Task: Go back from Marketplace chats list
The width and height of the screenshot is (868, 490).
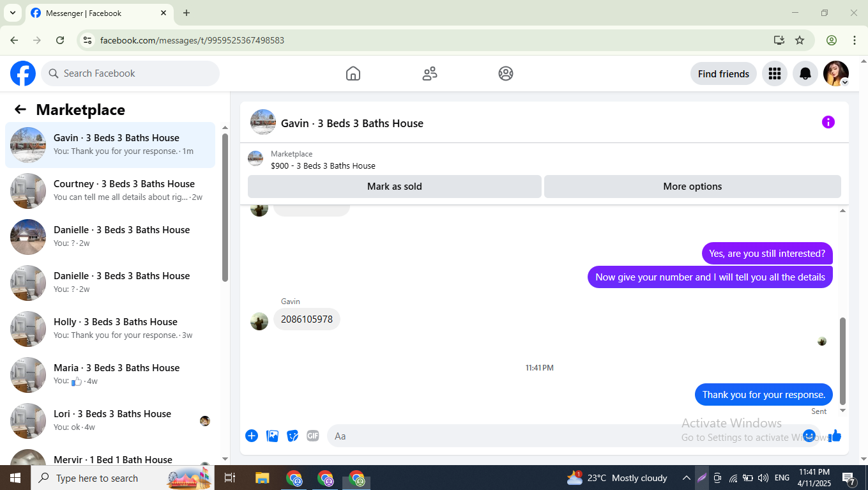Action: pyautogui.click(x=20, y=109)
